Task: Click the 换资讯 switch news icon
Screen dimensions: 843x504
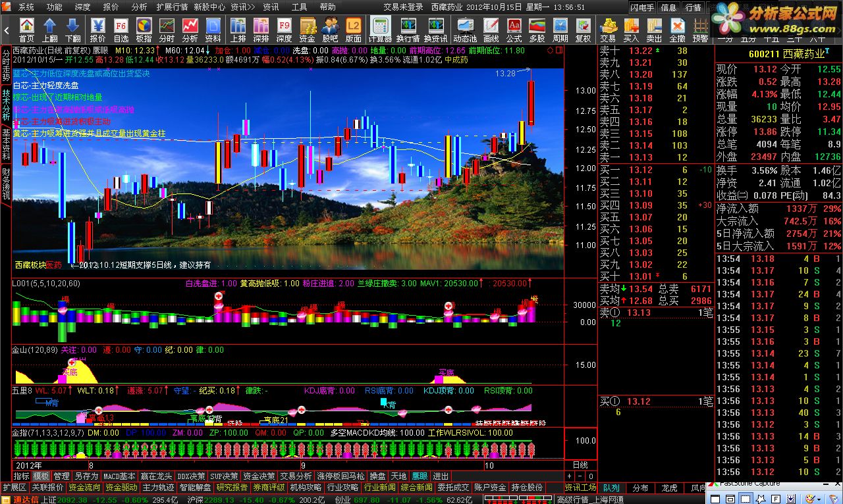Action: point(435,30)
